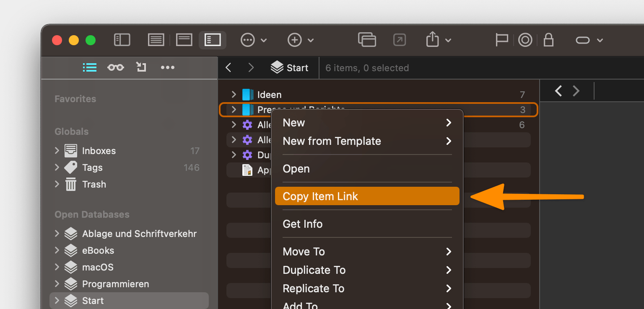Open the Ablage und Schriftverkehr database
This screenshot has width=644, height=309.
139,234
